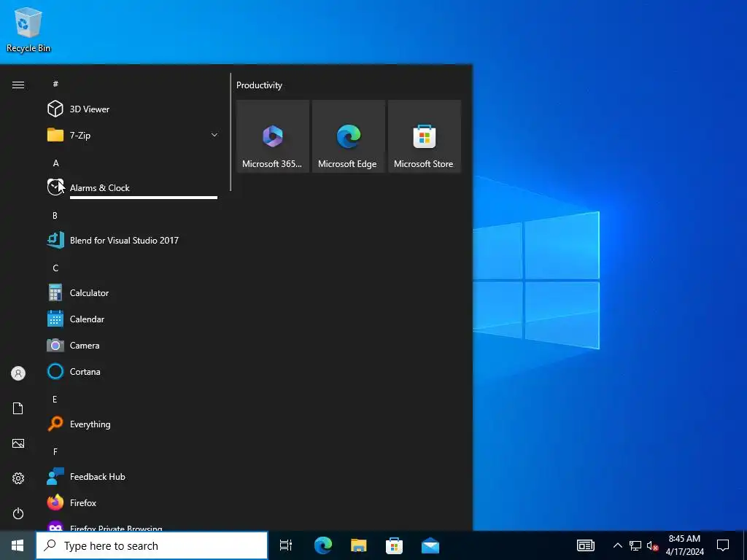The height and width of the screenshot is (560, 747).
Task: Click the Power button in Start
Action: click(x=18, y=513)
